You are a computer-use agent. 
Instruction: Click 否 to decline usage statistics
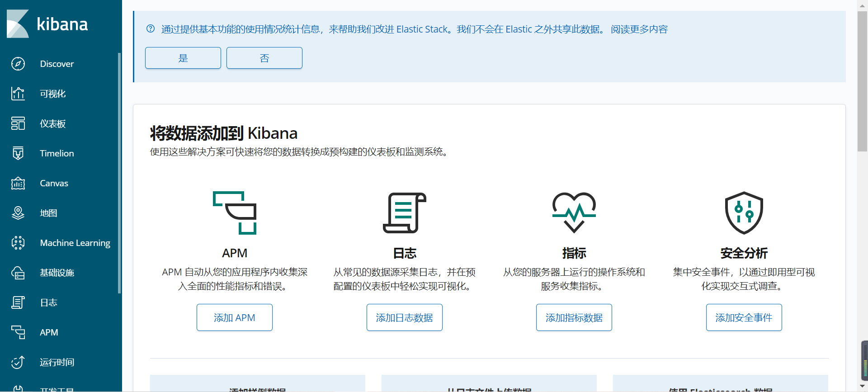(x=264, y=58)
